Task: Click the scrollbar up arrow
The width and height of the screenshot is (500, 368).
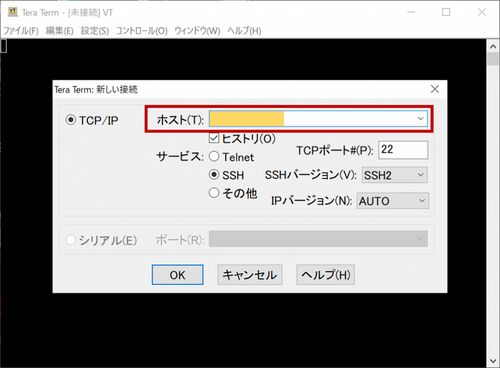Action: 493,47
